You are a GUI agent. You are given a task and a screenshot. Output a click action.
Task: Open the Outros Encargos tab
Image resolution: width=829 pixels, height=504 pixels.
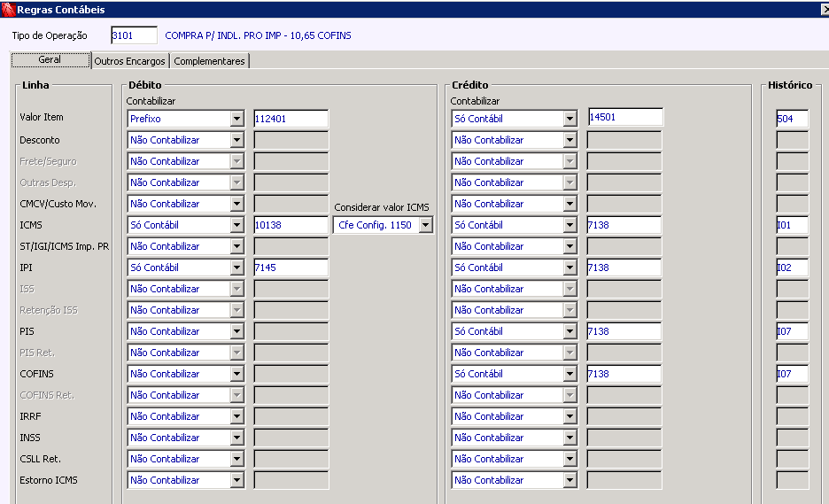click(129, 61)
